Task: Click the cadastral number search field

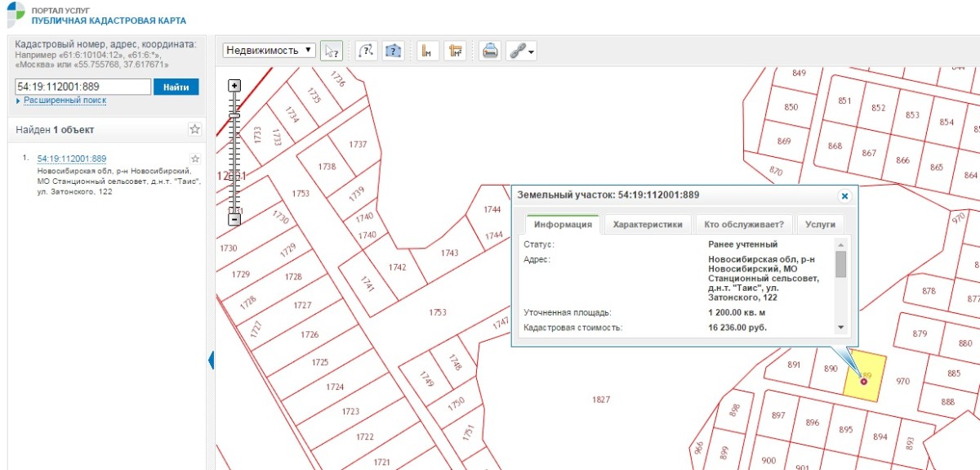Action: [x=83, y=87]
